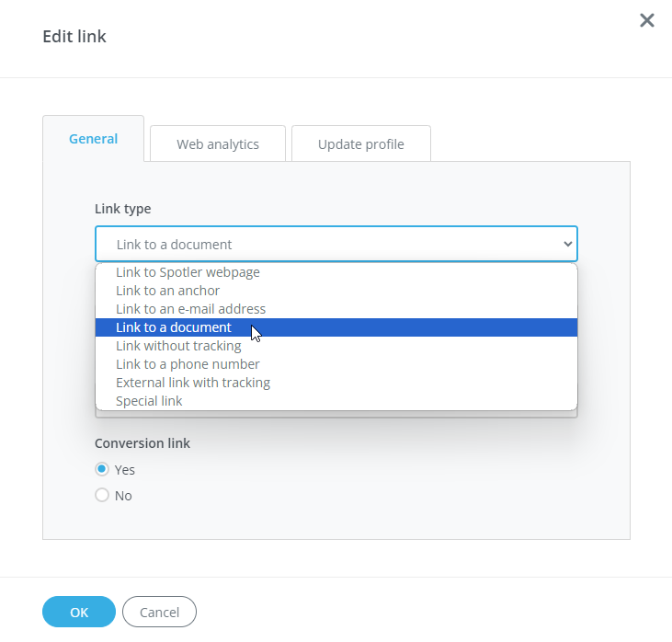This screenshot has height=642, width=672.
Task: Open the Update profile tab
Action: pos(360,144)
